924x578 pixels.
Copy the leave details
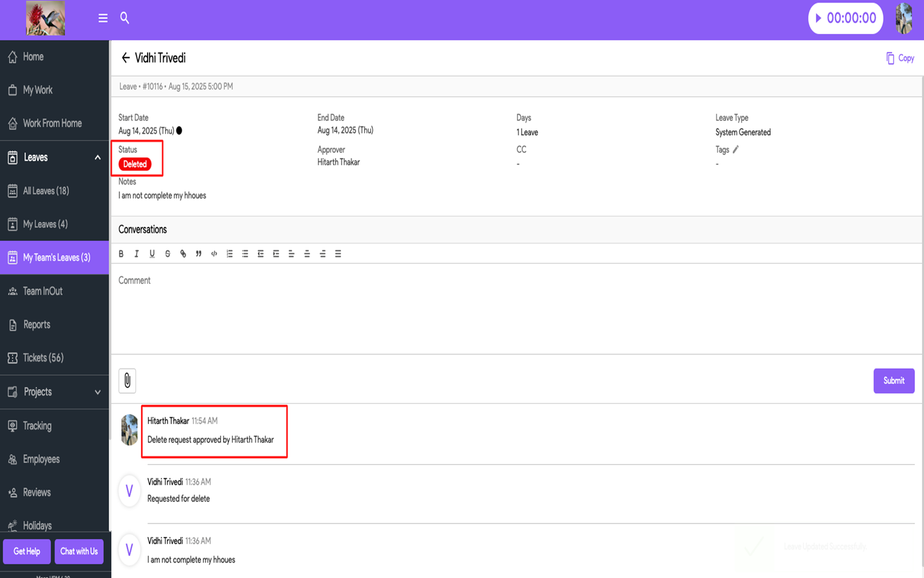pyautogui.click(x=900, y=58)
